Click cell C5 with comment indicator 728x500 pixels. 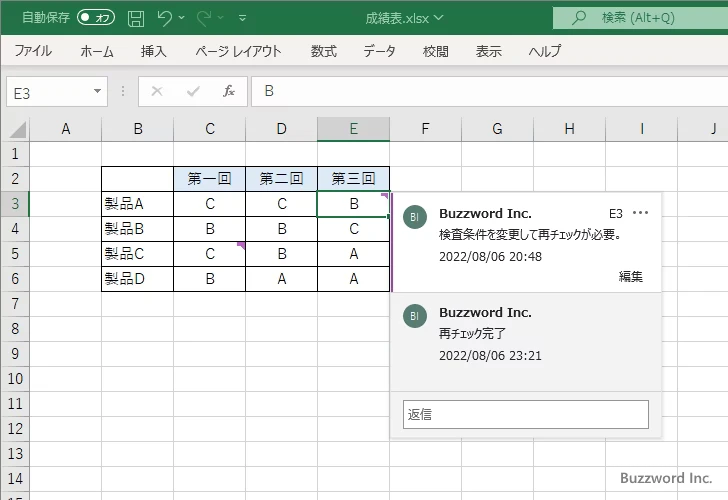pyautogui.click(x=209, y=254)
